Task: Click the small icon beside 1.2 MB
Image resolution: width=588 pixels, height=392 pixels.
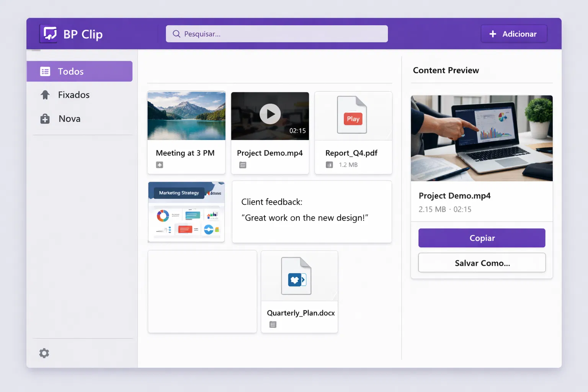Action: (329, 165)
